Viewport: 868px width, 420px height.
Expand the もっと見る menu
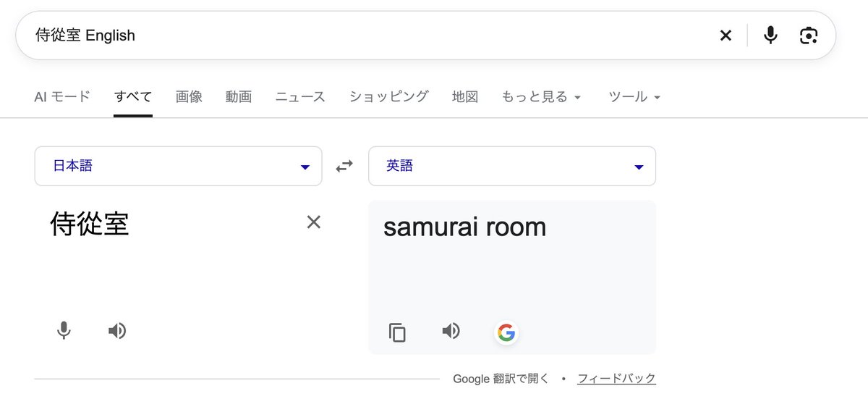click(x=541, y=96)
